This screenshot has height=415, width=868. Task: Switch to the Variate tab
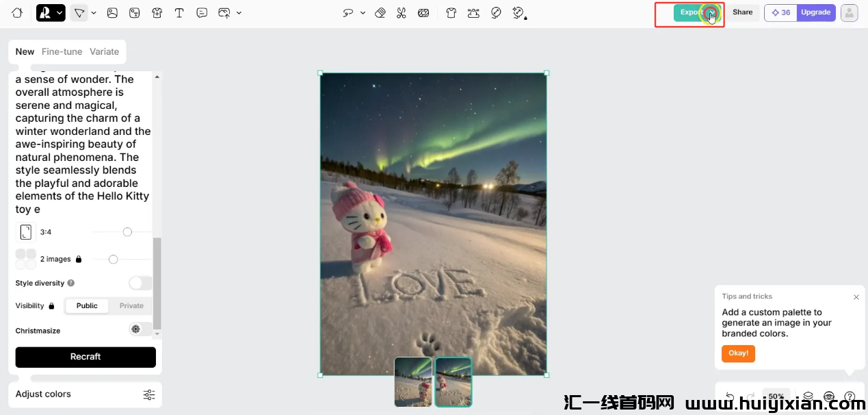pos(104,51)
